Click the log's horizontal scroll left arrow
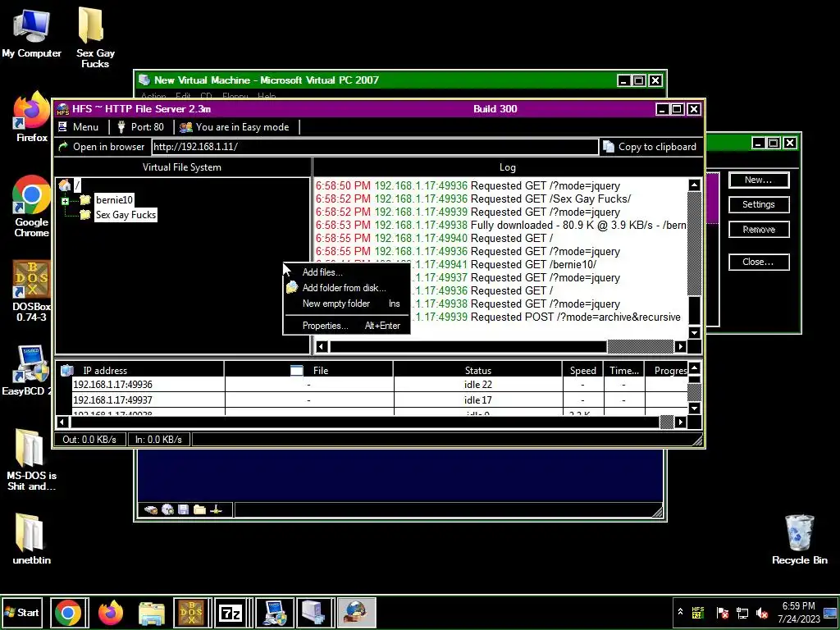Screen dimensions: 840x630 [x=321, y=347]
